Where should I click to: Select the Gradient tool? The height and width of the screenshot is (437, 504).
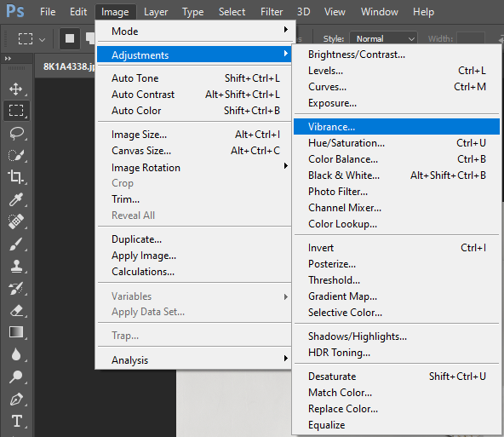click(x=16, y=332)
